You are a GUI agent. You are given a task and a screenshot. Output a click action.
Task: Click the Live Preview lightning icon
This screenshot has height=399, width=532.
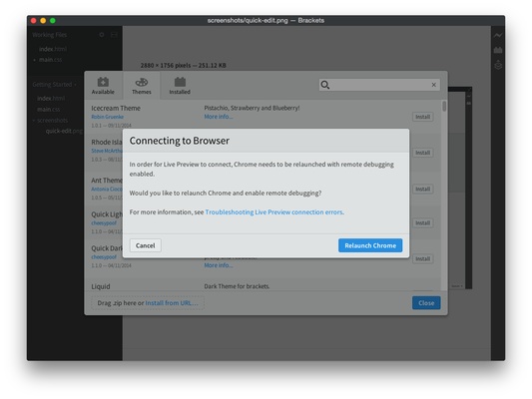(498, 35)
